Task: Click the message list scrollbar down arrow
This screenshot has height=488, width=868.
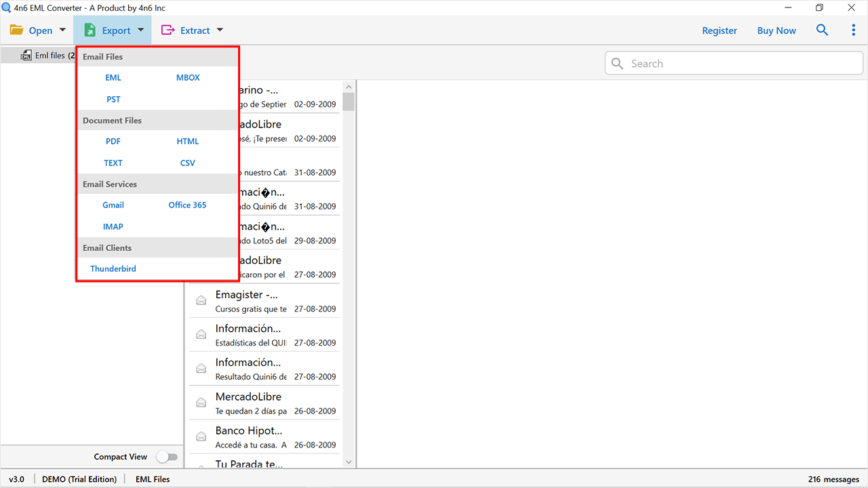Action: 348,461
